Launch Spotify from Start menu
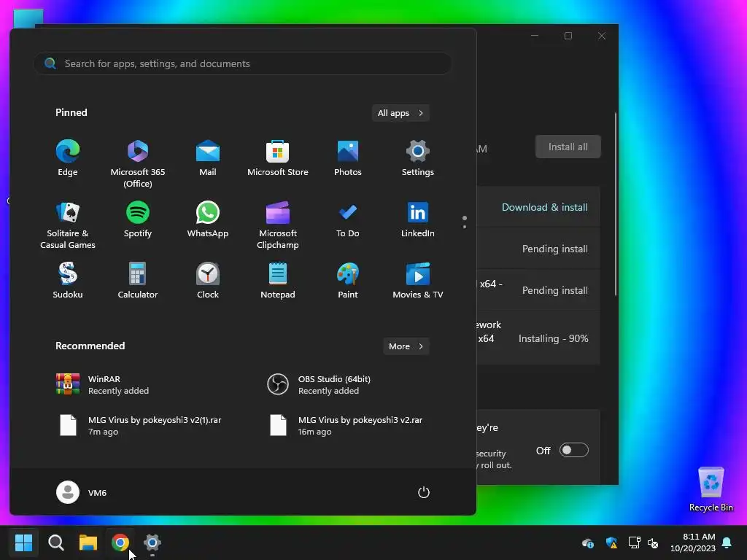Screen dimensions: 747x560 pyautogui.click(x=138, y=219)
